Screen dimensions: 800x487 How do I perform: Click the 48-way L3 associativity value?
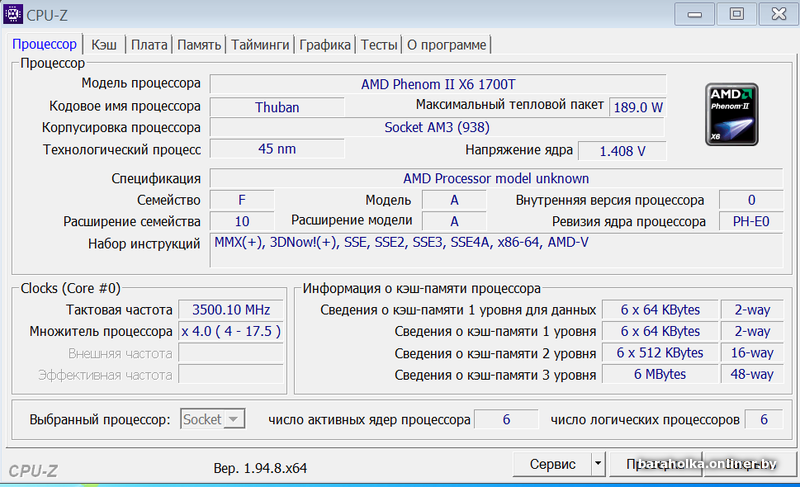tap(752, 374)
